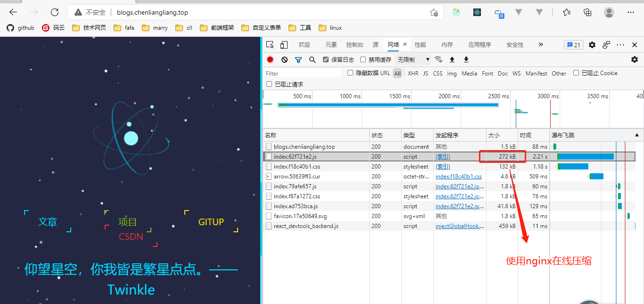Screen dimensions: 644x304
Task: Open the DevTools more options ellipsis menu
Action: coord(620,44)
